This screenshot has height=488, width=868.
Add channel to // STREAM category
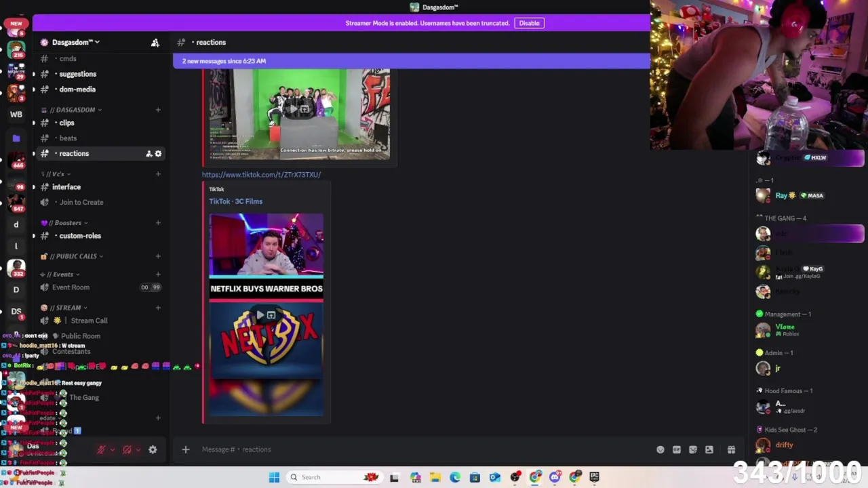158,308
